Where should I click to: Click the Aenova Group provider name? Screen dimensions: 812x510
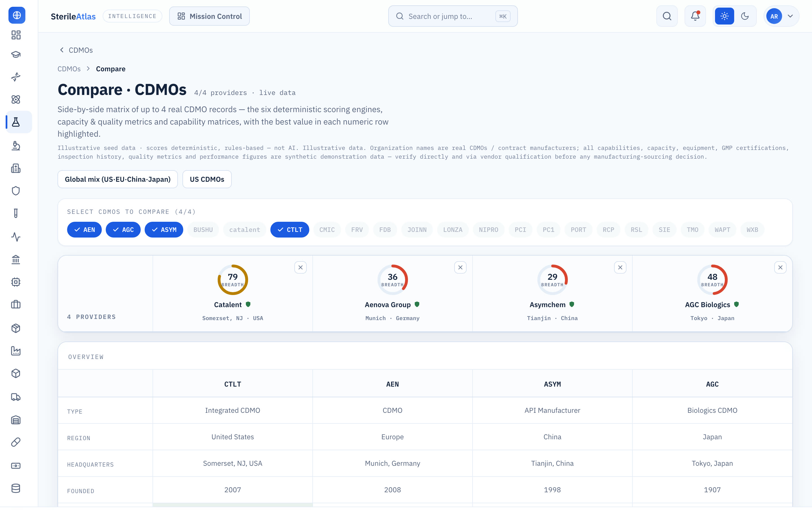[x=388, y=305]
